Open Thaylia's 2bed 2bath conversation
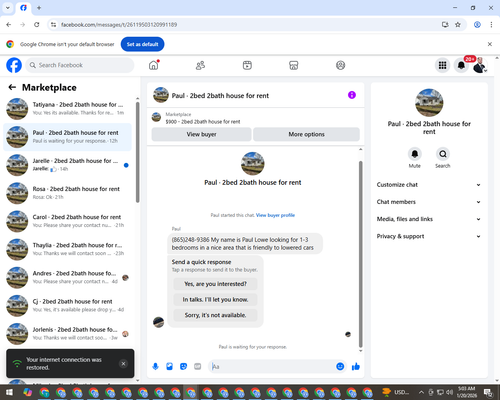The height and width of the screenshot is (400, 500). tap(67, 249)
